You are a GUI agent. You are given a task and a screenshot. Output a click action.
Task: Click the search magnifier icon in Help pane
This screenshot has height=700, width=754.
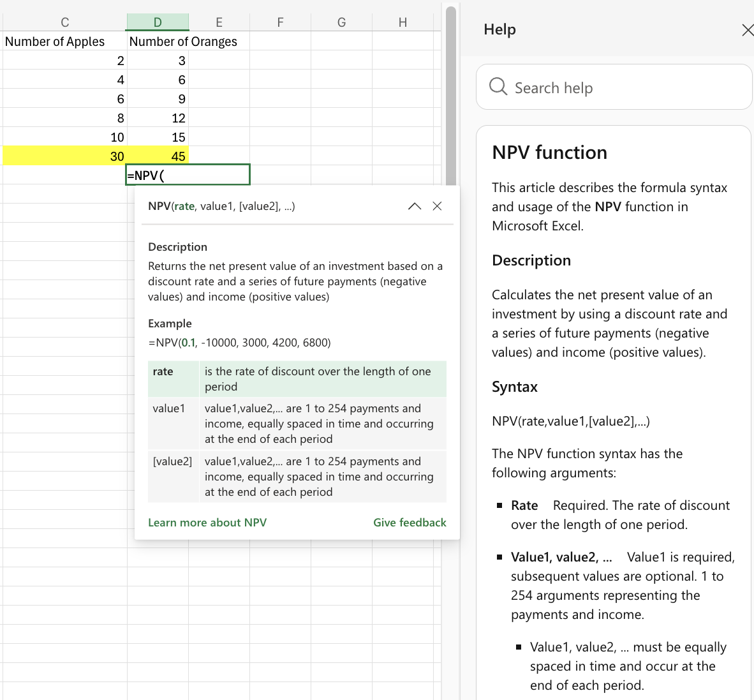(498, 86)
